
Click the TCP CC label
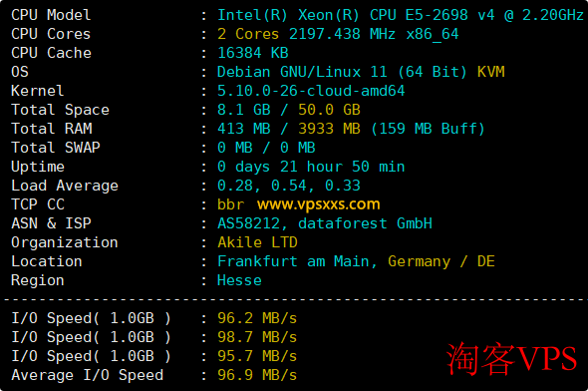click(38, 204)
